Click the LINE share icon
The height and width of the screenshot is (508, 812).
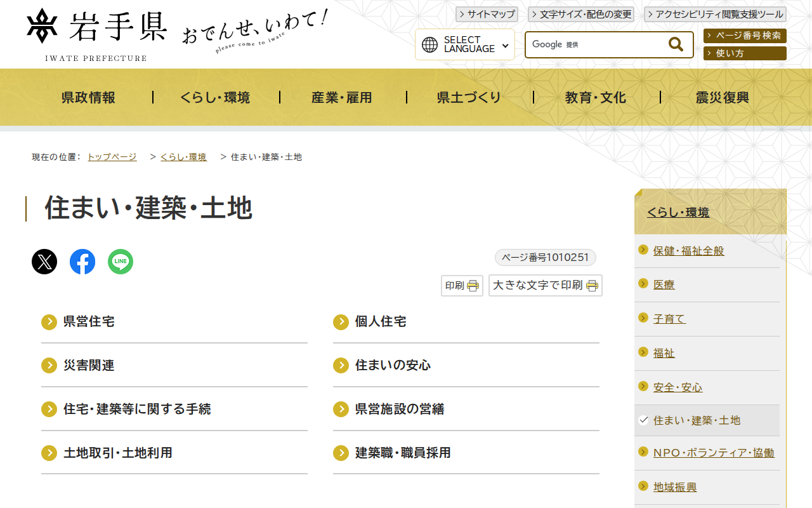click(x=120, y=261)
